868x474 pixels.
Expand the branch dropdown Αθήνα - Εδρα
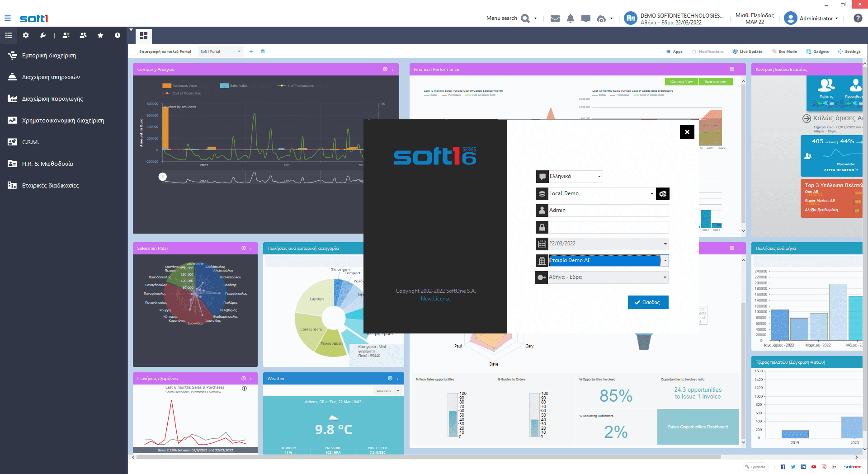[x=665, y=277]
